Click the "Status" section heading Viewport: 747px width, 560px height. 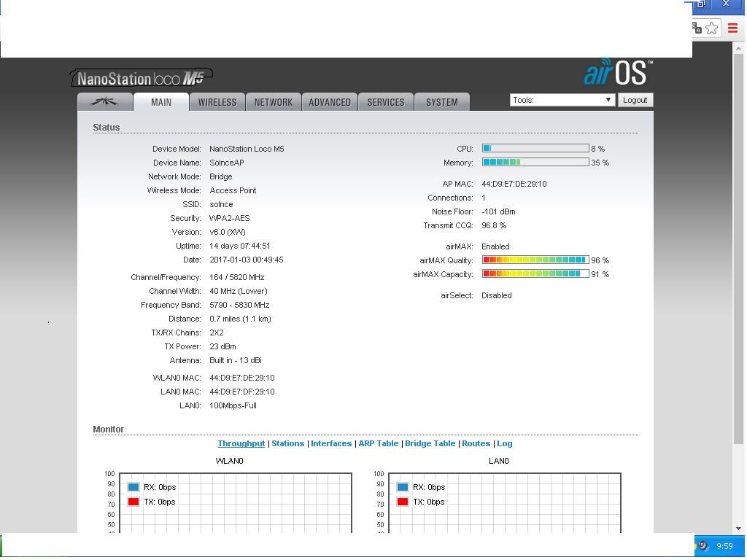[107, 127]
